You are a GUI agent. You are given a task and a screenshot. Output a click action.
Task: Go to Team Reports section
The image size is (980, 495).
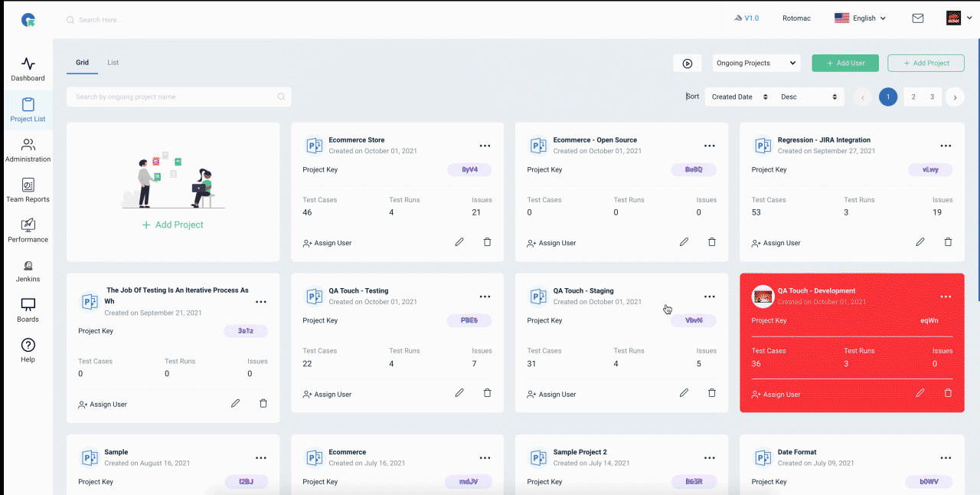[28, 190]
